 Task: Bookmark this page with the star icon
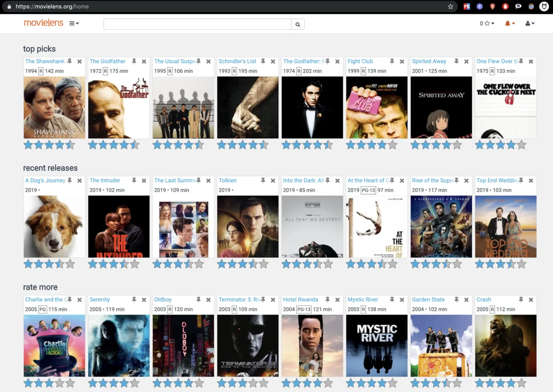[450, 7]
